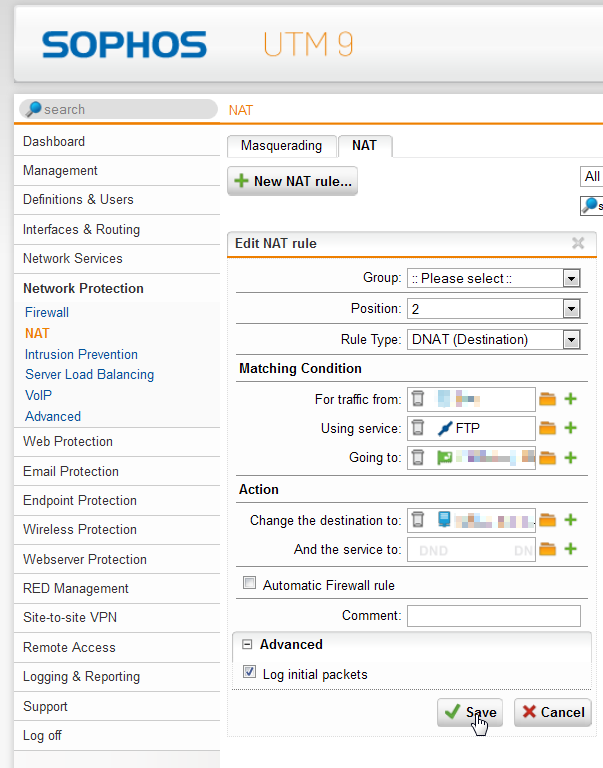This screenshot has width=603, height=768.
Task: Remove FTP service using trash icon
Action: [x=418, y=428]
